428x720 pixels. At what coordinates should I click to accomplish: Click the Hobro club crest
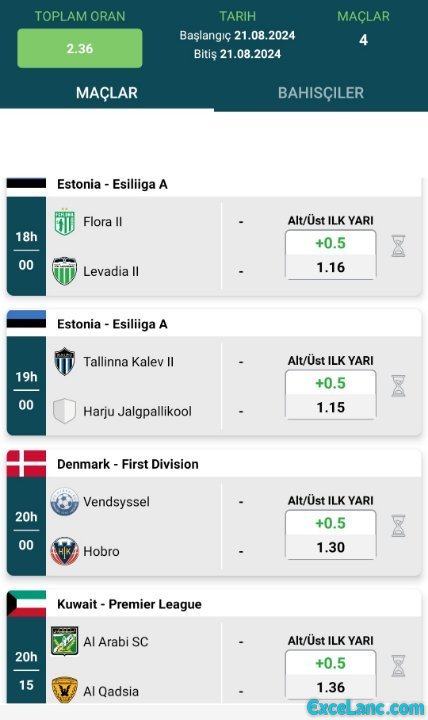(64, 551)
